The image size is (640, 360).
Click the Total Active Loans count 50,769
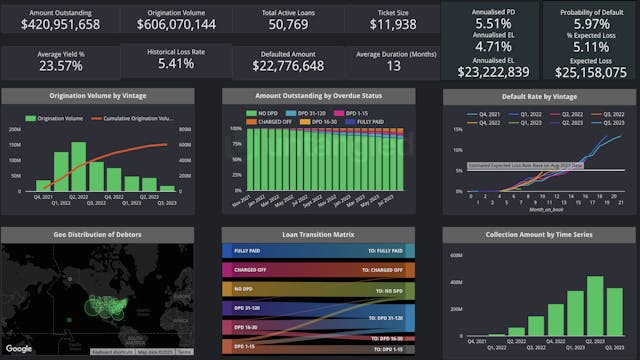[288, 24]
